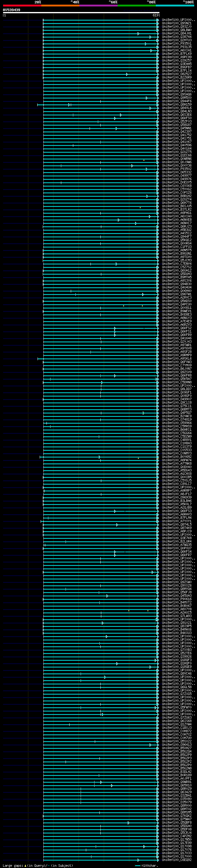Select the UniRef100_A6XIA1 label

(177, 50)
